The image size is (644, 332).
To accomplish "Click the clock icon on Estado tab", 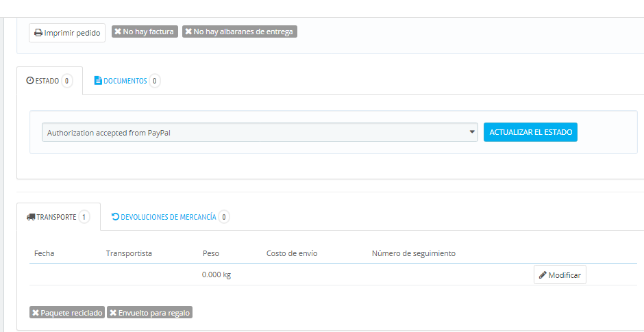I will [x=29, y=81].
